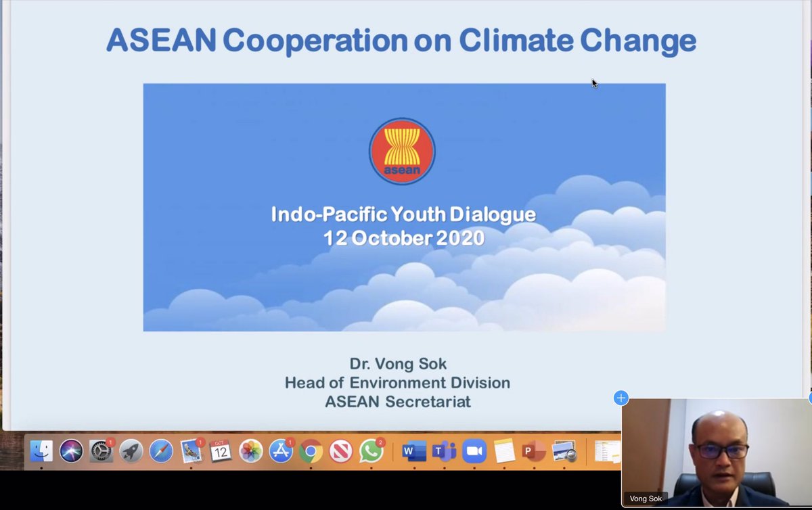Select Vong Sok's video thumbnail
Viewport: 812px width, 510px height.
click(716, 453)
